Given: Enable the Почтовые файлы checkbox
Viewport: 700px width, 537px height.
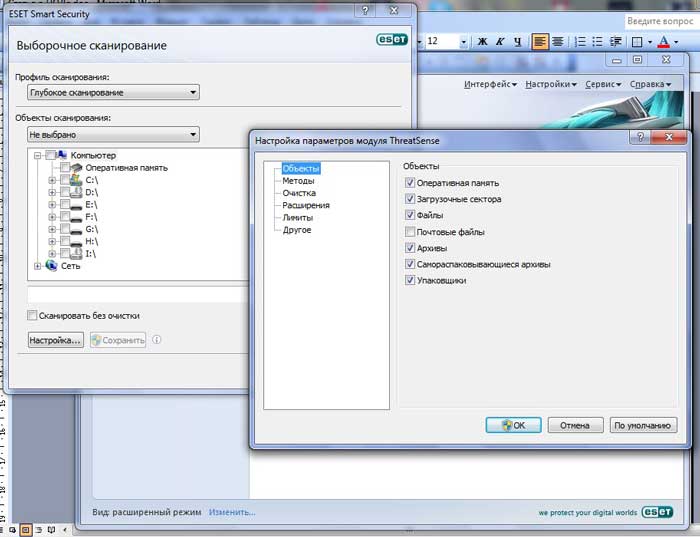Looking at the screenshot, I should [410, 232].
